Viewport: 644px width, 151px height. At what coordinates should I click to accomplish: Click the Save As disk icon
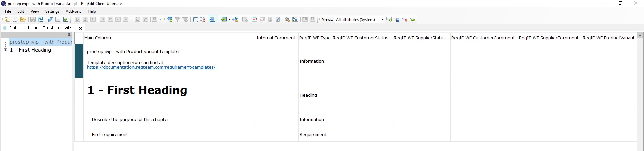41,19
